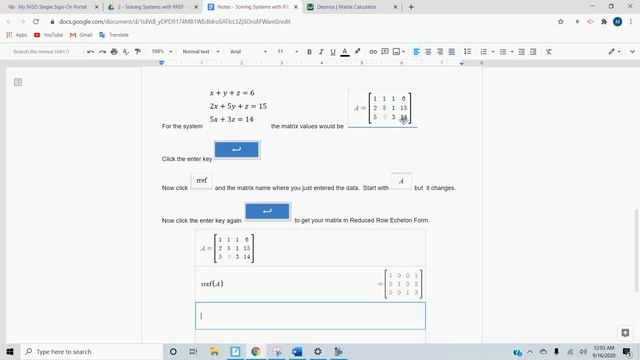The width and height of the screenshot is (640, 360).
Task: Expand the image insert dropdown arrow
Action: pos(403,51)
